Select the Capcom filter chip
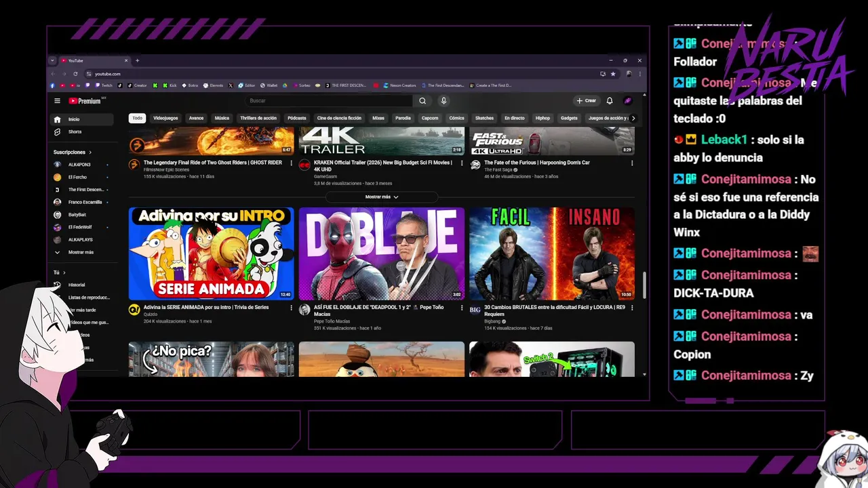The width and height of the screenshot is (868, 488). click(x=430, y=118)
